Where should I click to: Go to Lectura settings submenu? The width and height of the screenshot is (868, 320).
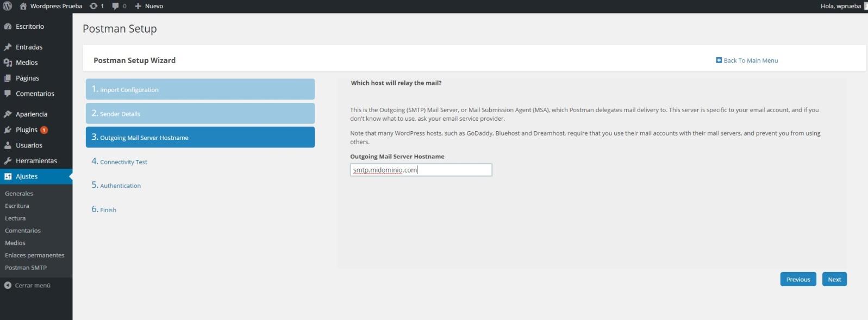(x=15, y=218)
